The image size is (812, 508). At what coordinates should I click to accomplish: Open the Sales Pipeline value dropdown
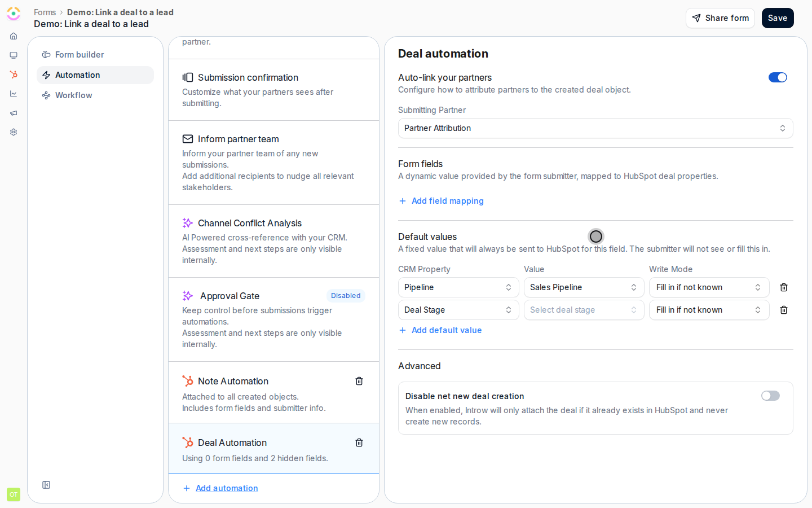pyautogui.click(x=584, y=287)
